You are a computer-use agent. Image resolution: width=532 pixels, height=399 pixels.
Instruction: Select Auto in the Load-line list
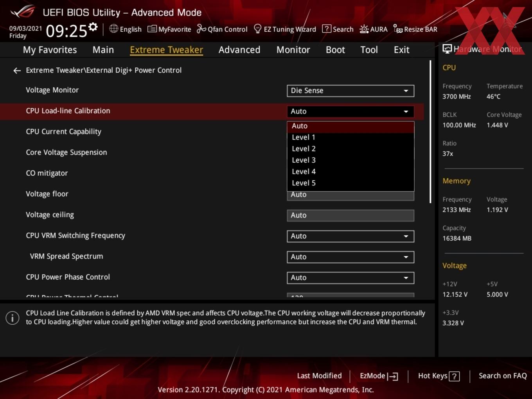pos(350,126)
